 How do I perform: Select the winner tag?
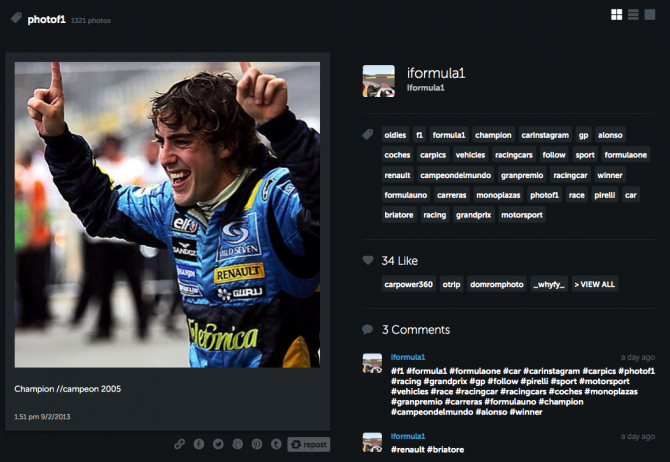click(x=610, y=175)
